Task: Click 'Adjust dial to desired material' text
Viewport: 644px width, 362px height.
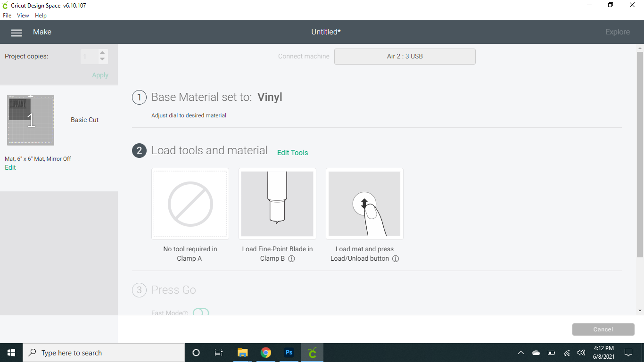Action: [189, 115]
